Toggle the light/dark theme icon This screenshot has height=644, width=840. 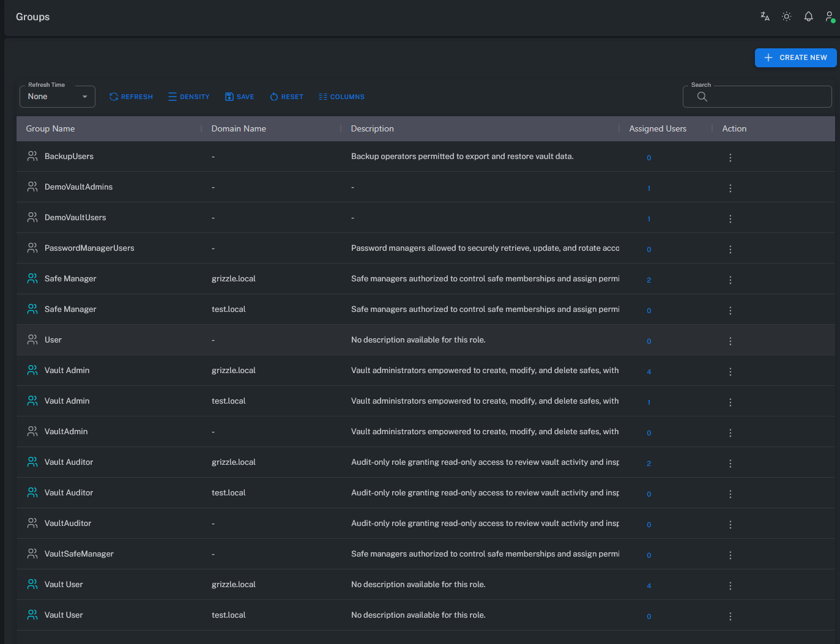click(787, 17)
